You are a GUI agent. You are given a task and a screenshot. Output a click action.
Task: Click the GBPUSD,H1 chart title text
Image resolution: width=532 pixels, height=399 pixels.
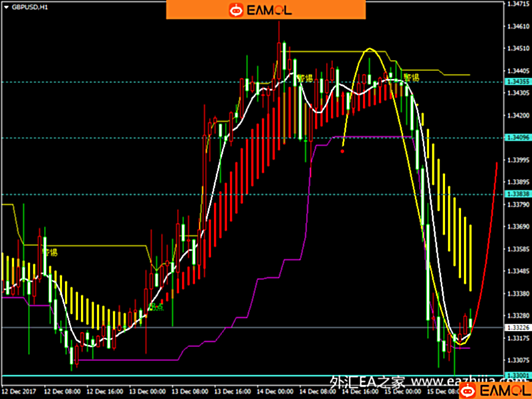click(25, 6)
